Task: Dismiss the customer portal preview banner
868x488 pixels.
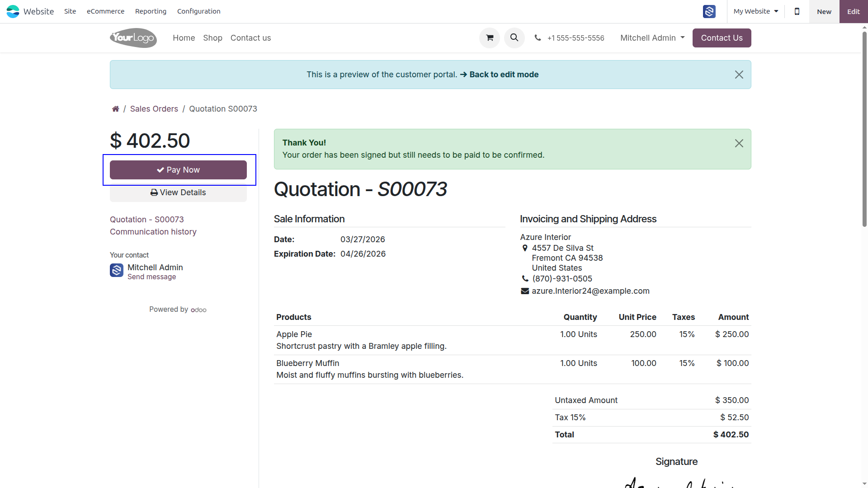Action: click(x=739, y=75)
